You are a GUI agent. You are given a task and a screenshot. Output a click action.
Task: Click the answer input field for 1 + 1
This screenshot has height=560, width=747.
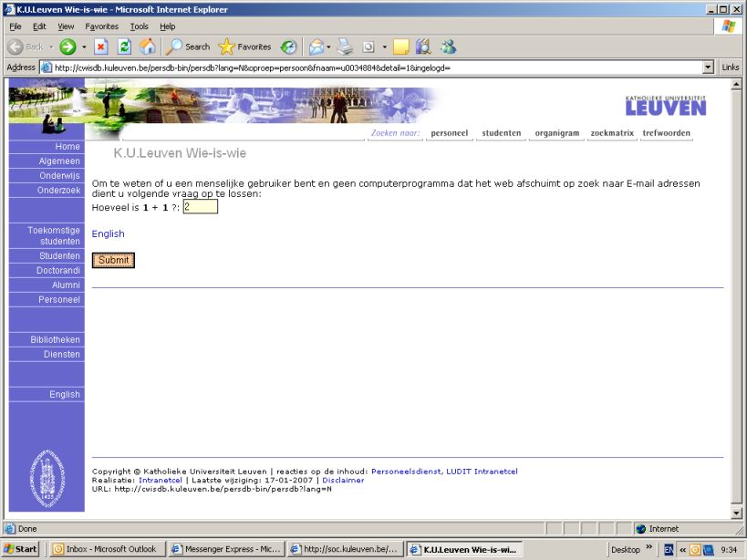pyautogui.click(x=200, y=207)
